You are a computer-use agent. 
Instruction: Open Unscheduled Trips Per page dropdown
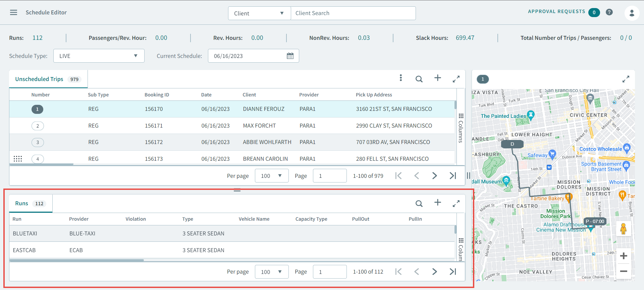[x=272, y=176]
